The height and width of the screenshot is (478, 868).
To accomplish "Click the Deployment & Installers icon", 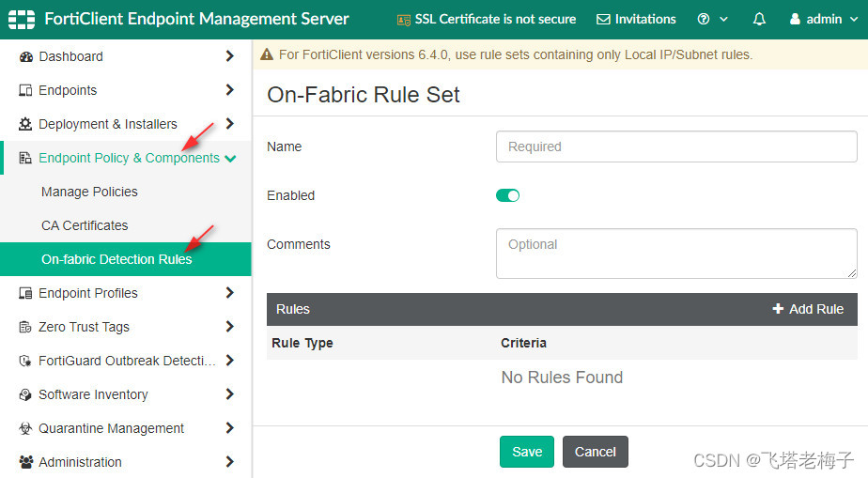I will tap(25, 124).
